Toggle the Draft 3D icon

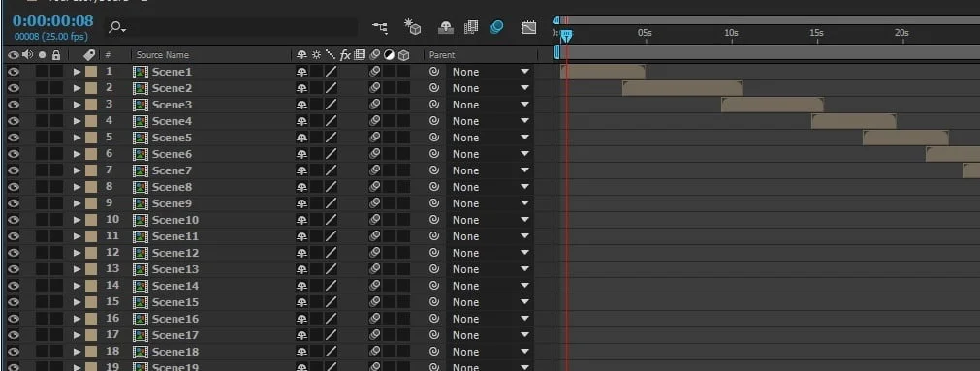click(412, 27)
